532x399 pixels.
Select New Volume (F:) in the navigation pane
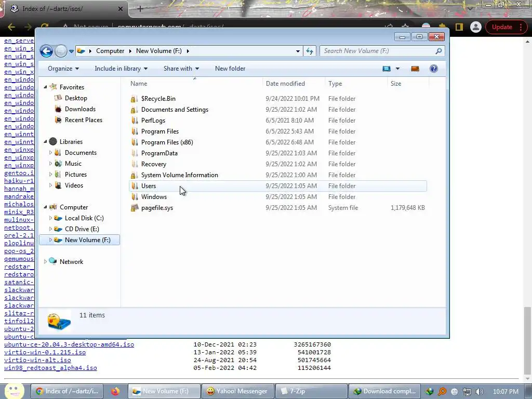pyautogui.click(x=79, y=240)
